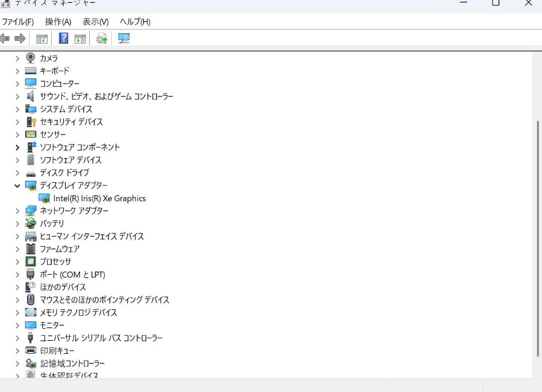Expand the カメラ category
Viewport: 542px width, 392px height.
17,58
